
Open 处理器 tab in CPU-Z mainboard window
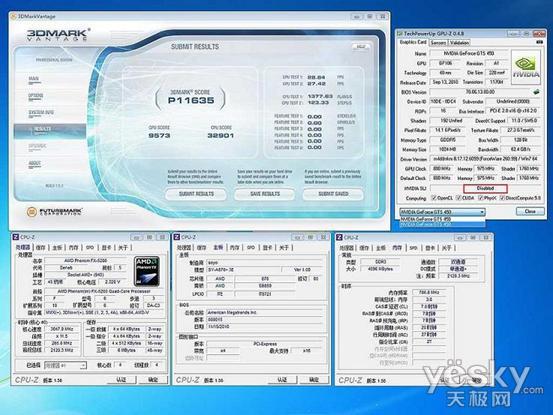click(x=184, y=248)
